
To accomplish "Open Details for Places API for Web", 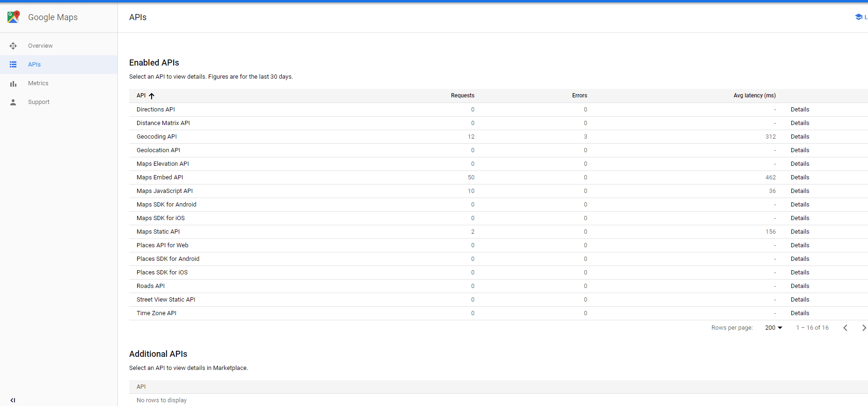I will click(800, 245).
